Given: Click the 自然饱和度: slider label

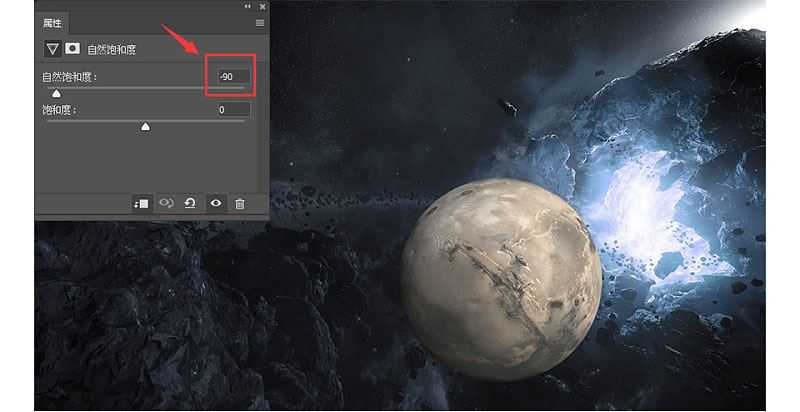Looking at the screenshot, I should pos(70,77).
